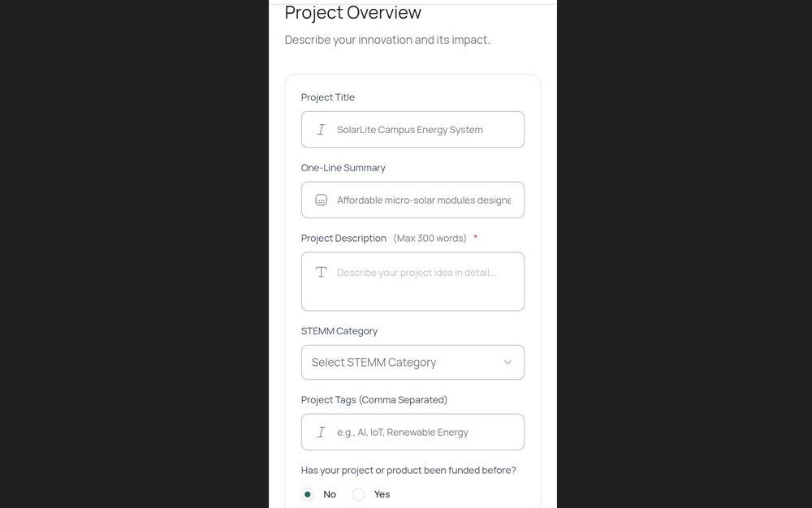Select the "Yes" funded radio button
This screenshot has height=508, width=812.
[x=359, y=494]
